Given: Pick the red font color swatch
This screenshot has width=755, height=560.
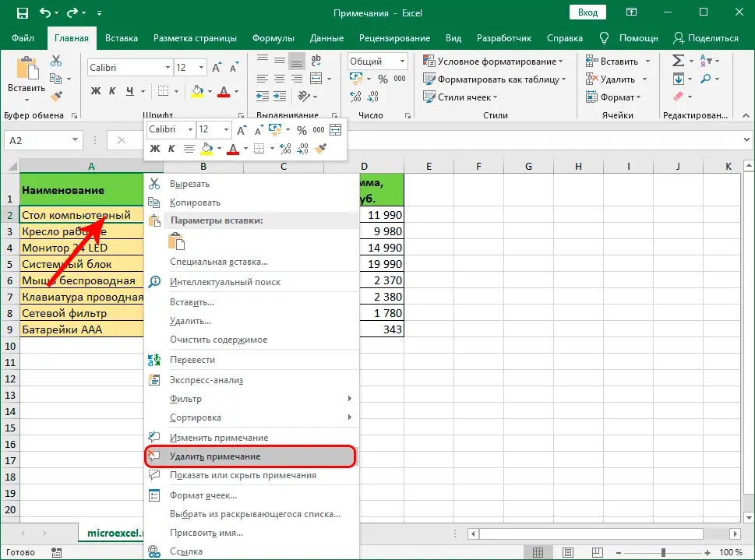Looking at the screenshot, I should pyautogui.click(x=224, y=91).
